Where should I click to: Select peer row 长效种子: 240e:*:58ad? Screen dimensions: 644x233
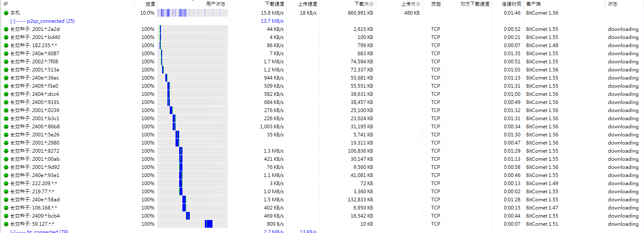[46, 200]
